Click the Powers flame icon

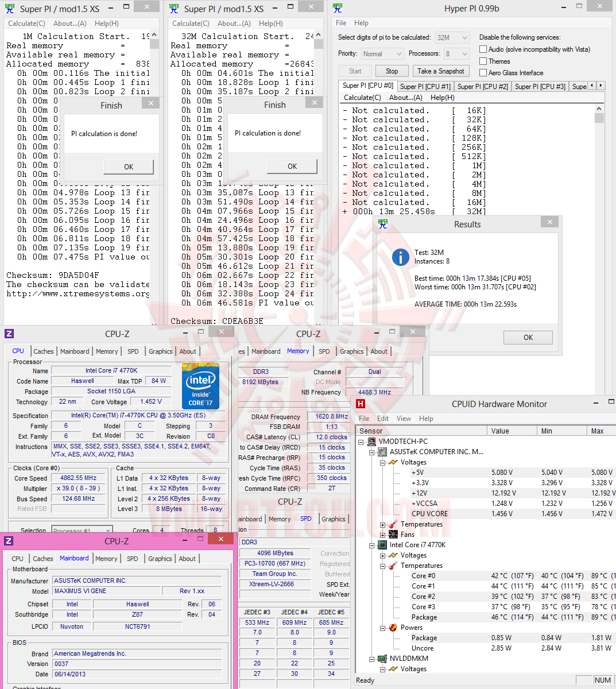click(x=393, y=628)
